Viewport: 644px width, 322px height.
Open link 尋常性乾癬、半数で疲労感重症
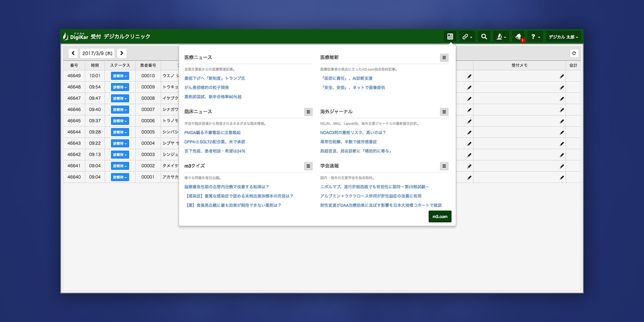click(348, 142)
